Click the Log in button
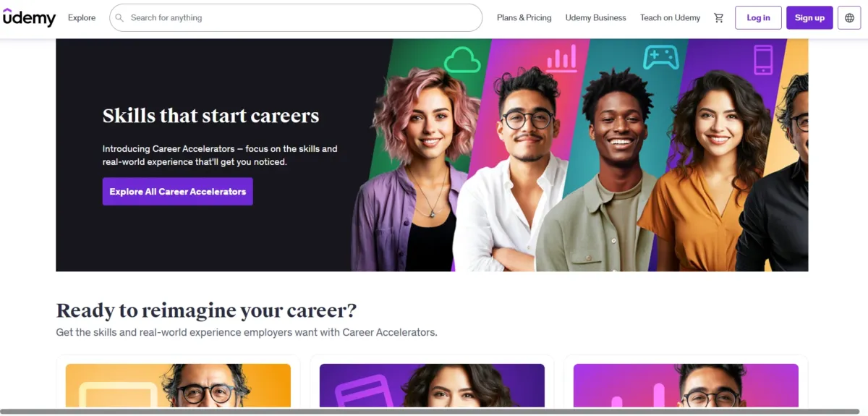This screenshot has height=416, width=868. click(758, 17)
